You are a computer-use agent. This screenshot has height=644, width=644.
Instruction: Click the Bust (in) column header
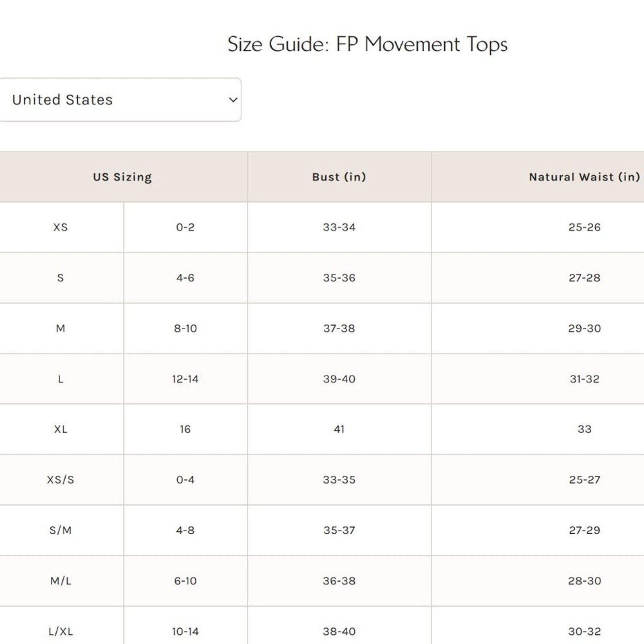pos(339,177)
